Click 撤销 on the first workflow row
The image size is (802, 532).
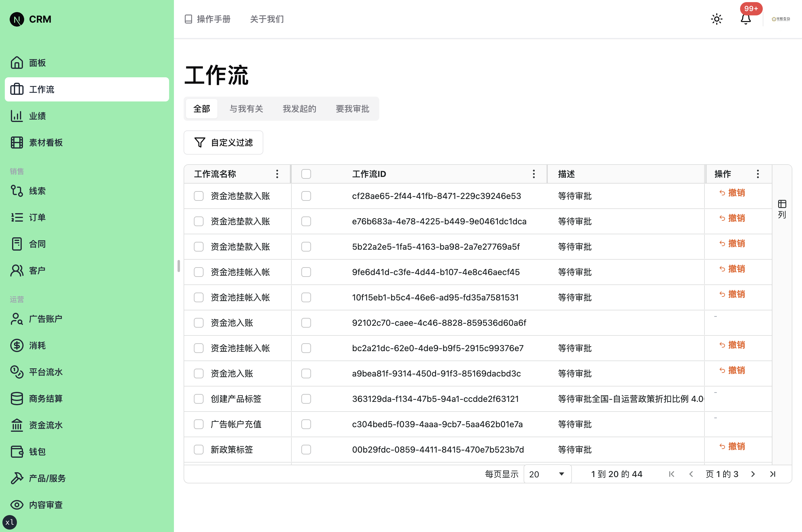coord(733,193)
